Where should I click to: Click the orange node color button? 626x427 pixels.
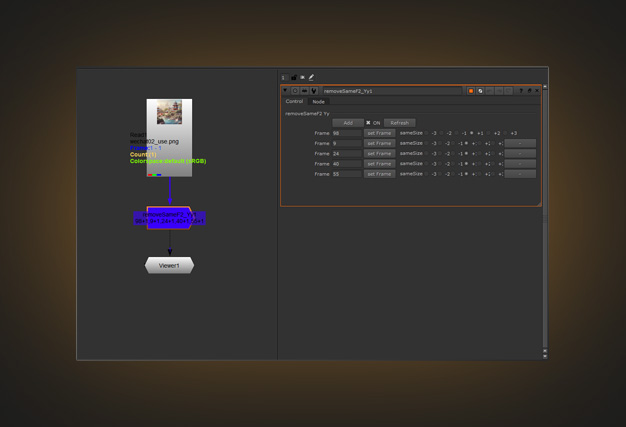471,91
